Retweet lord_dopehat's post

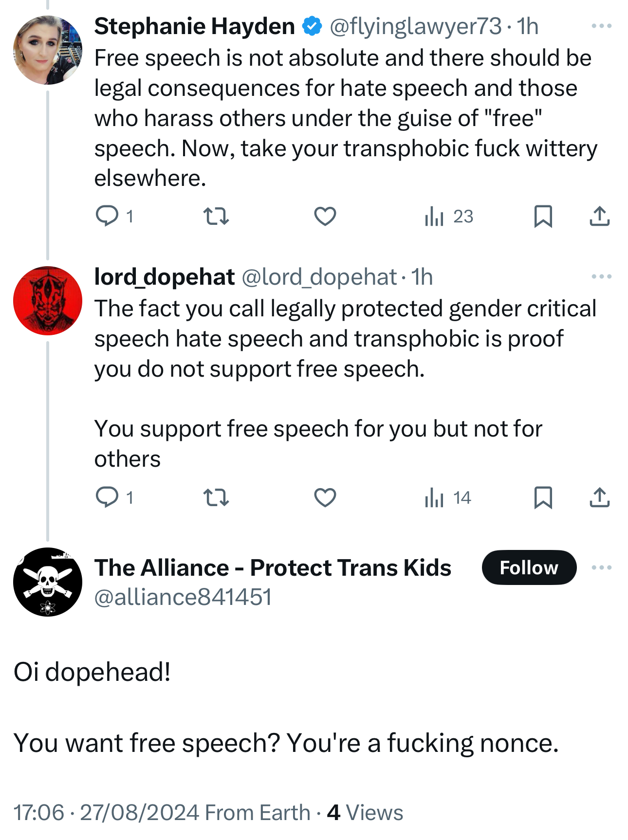[x=216, y=497]
